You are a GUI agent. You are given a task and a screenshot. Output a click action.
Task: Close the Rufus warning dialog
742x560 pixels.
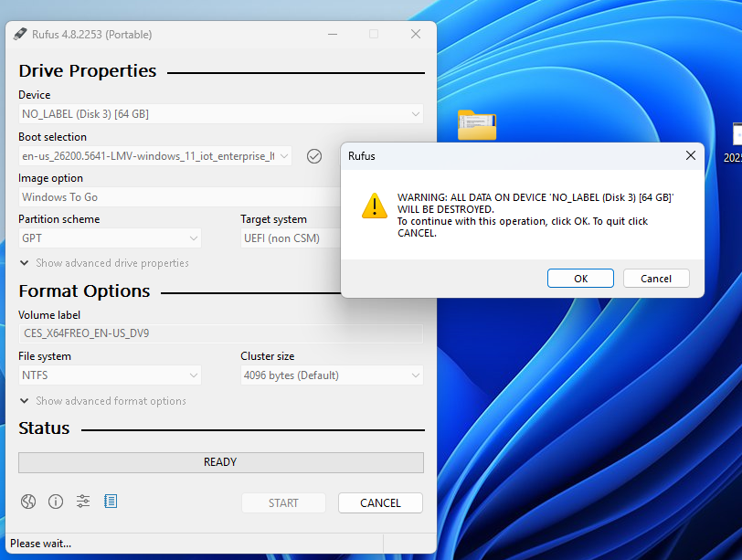pyautogui.click(x=691, y=155)
